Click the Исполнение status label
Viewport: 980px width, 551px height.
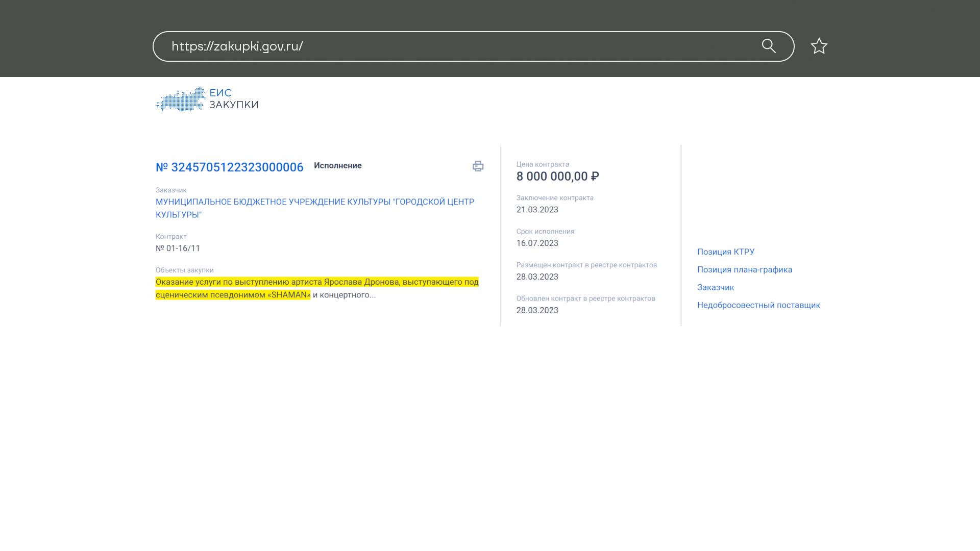(x=337, y=166)
